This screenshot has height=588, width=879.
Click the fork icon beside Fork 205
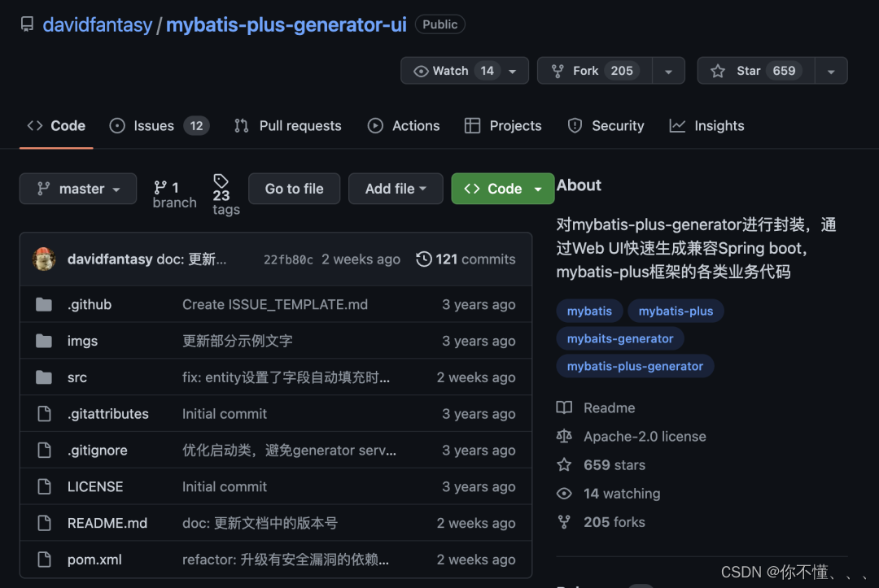tap(558, 71)
